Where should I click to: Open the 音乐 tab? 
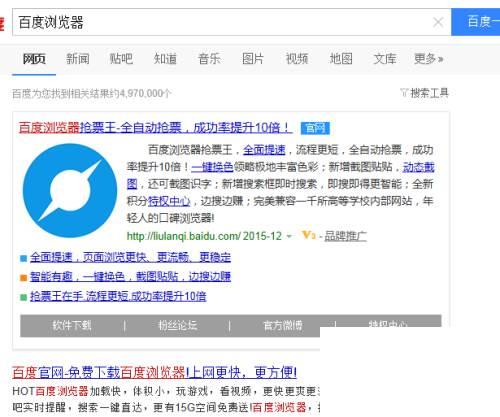(x=209, y=59)
